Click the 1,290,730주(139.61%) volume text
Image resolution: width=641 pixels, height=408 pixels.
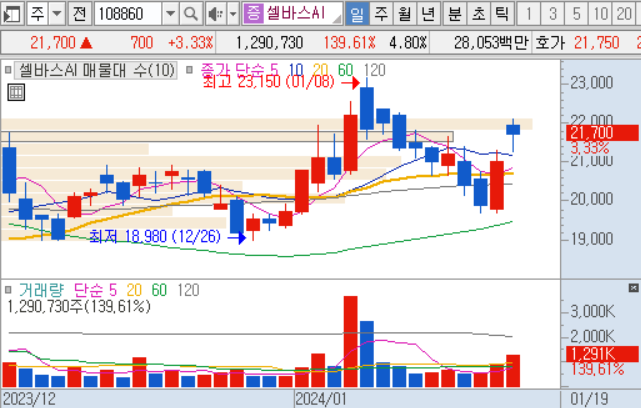pyautogui.click(x=79, y=306)
